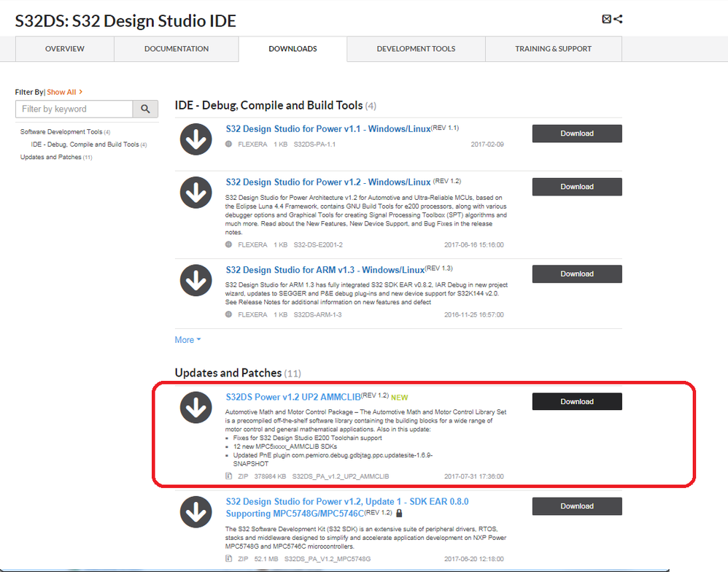Image resolution: width=728 pixels, height=572 pixels.
Task: Click the search magnifier button
Action: (145, 109)
